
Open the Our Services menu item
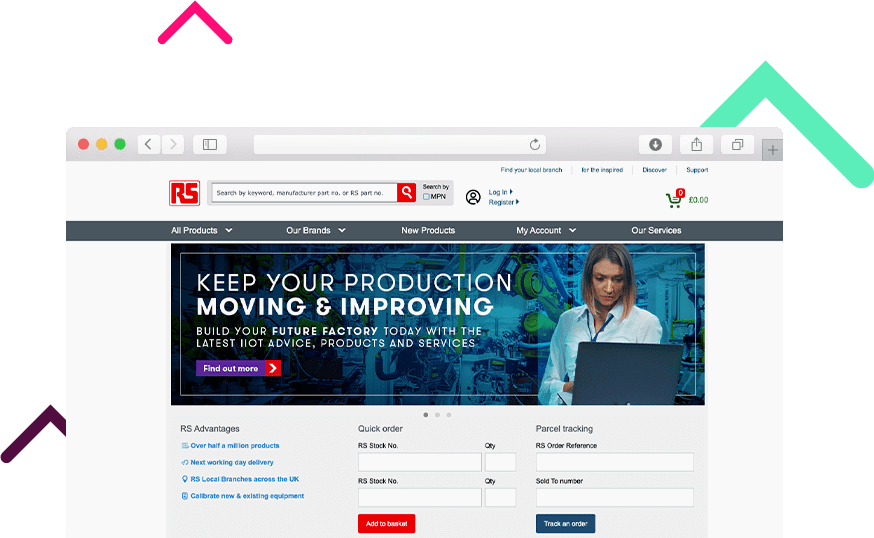click(x=656, y=230)
